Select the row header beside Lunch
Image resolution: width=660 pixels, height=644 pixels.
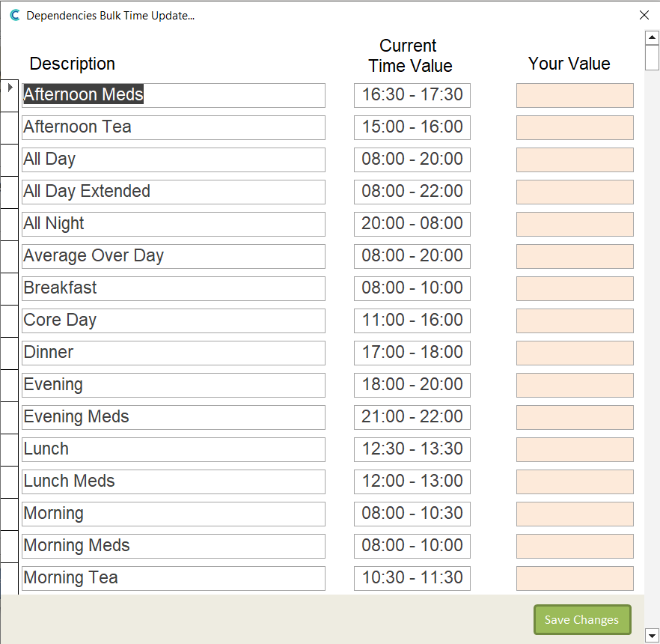pos(10,449)
